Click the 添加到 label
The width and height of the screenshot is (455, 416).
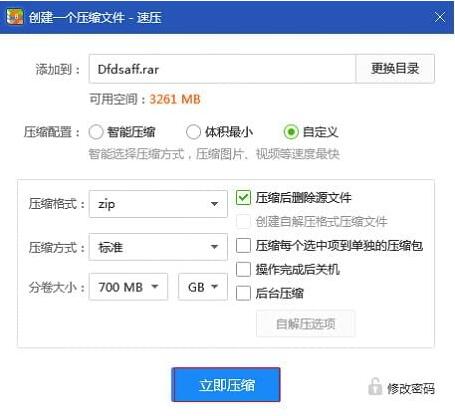point(58,69)
